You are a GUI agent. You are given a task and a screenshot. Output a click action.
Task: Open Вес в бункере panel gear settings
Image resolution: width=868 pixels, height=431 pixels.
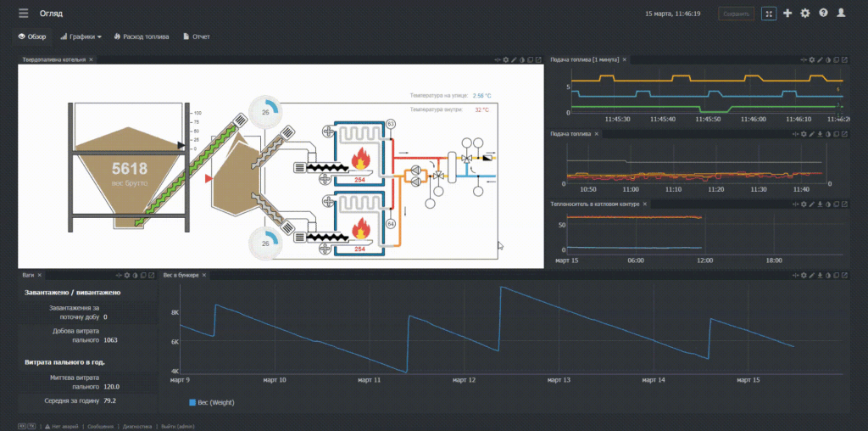click(804, 276)
